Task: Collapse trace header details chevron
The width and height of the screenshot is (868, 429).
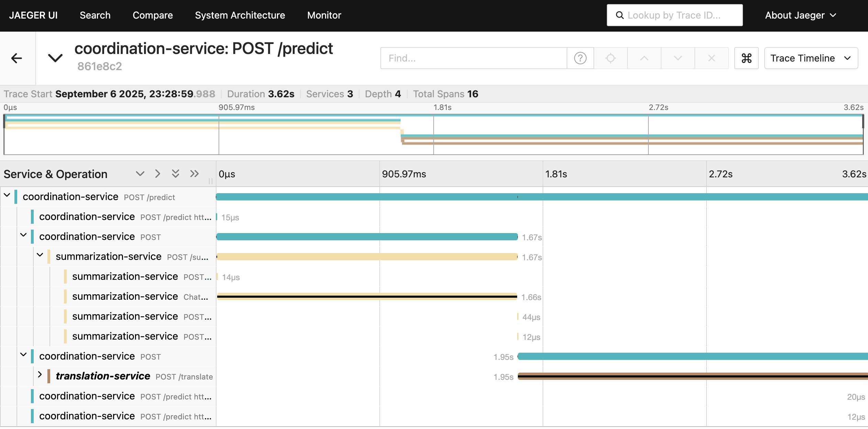Action: click(55, 58)
